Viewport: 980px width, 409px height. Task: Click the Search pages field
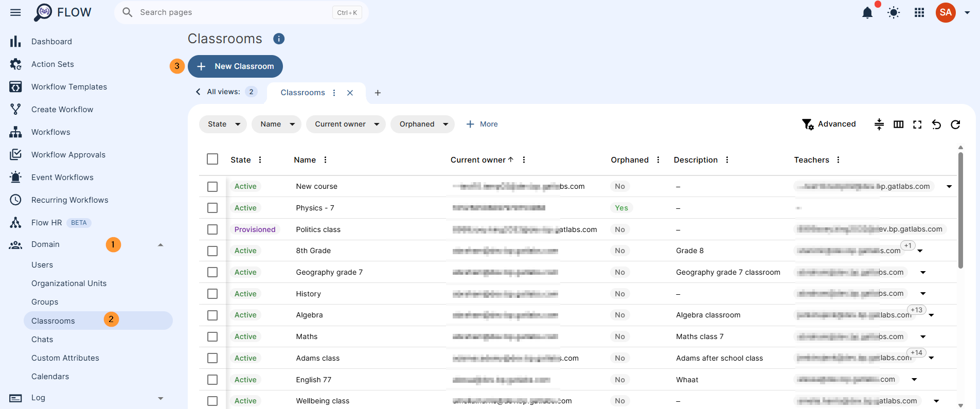[x=241, y=12]
